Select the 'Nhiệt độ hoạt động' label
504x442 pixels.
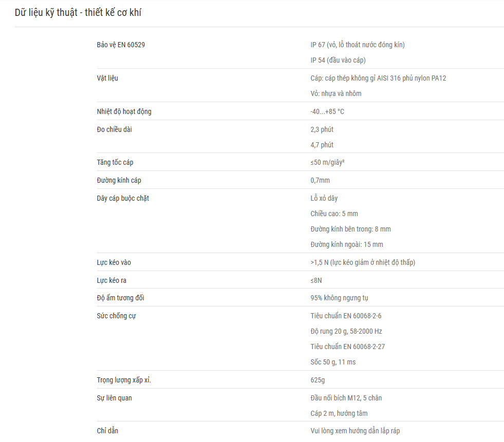tap(124, 112)
